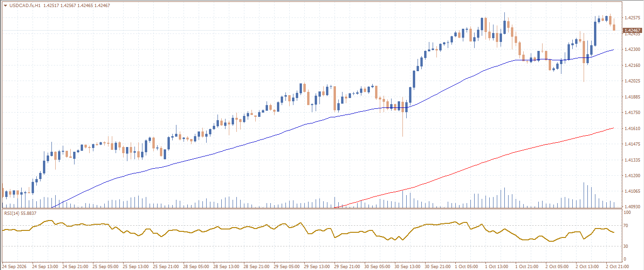Screen dimensions: 644x270
Task: Click the 29 Sep 13:00 time label
Action: [x=317, y=267]
